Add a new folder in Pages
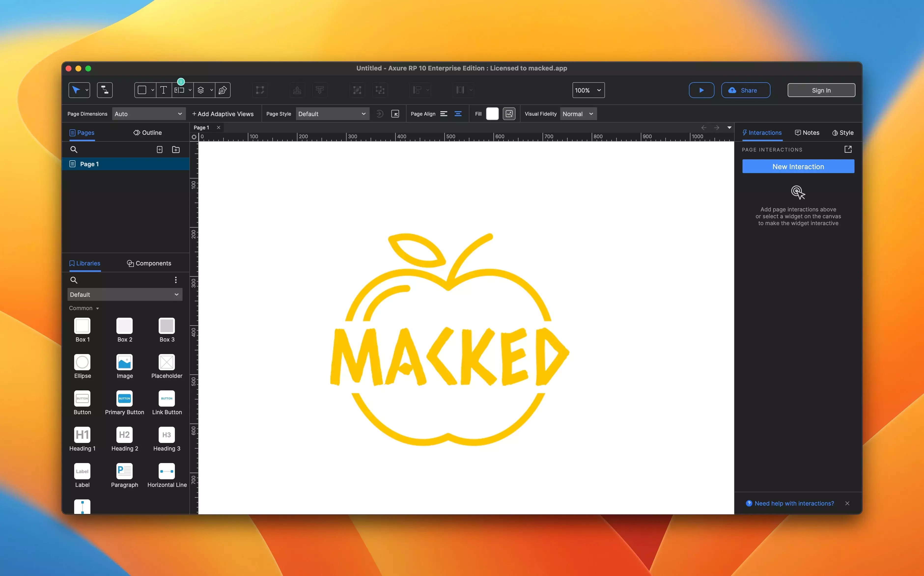 click(176, 150)
